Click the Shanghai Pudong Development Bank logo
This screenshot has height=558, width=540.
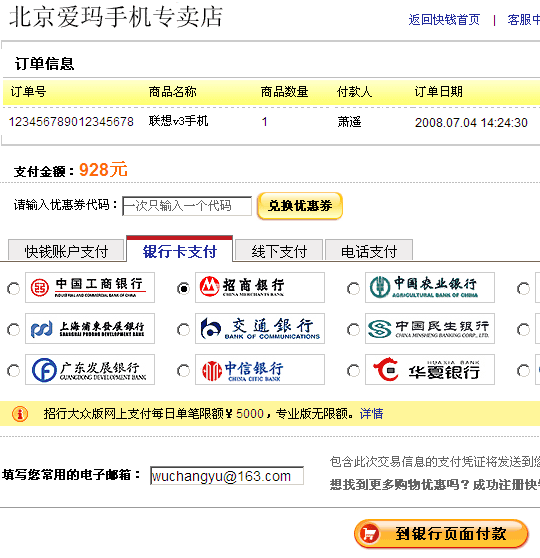pos(90,328)
